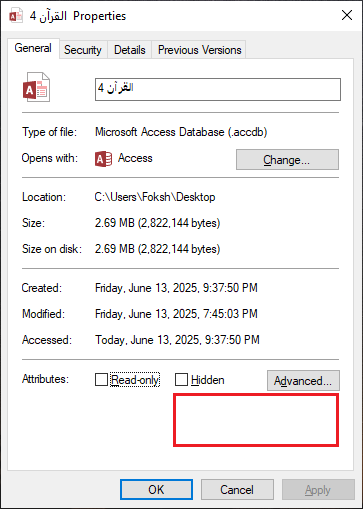Confirm with the OK button
This screenshot has width=363, height=509.
156,490
